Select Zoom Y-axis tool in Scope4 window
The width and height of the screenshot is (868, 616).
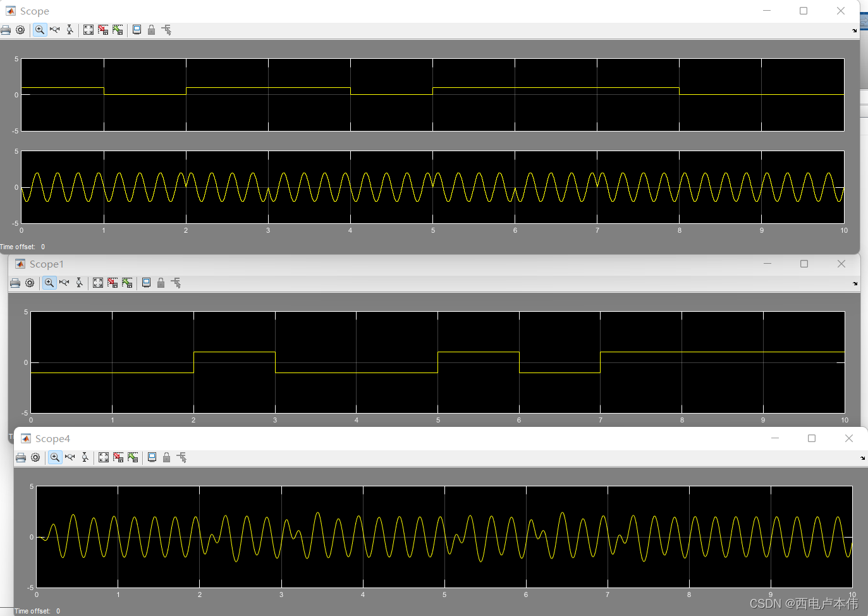point(85,457)
